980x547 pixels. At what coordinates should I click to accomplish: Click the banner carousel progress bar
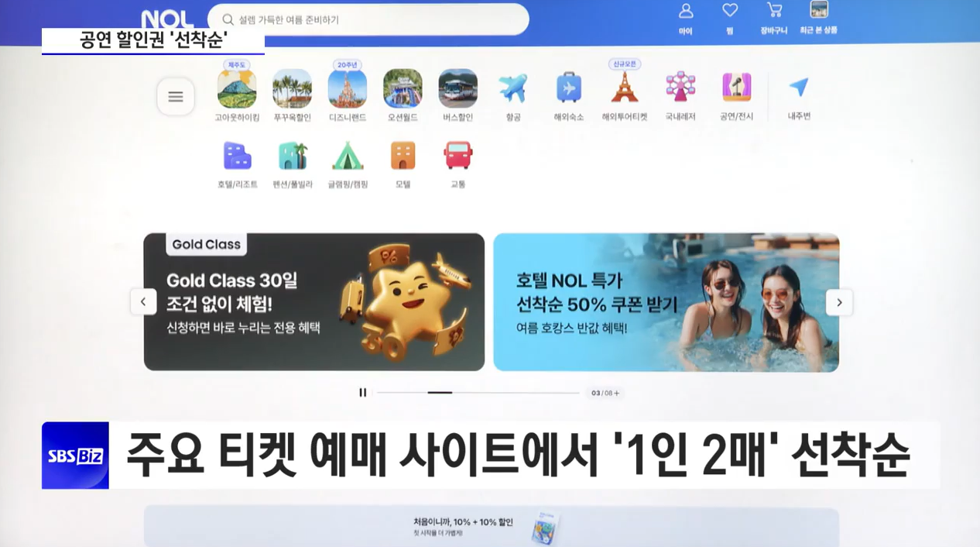pyautogui.click(x=478, y=393)
